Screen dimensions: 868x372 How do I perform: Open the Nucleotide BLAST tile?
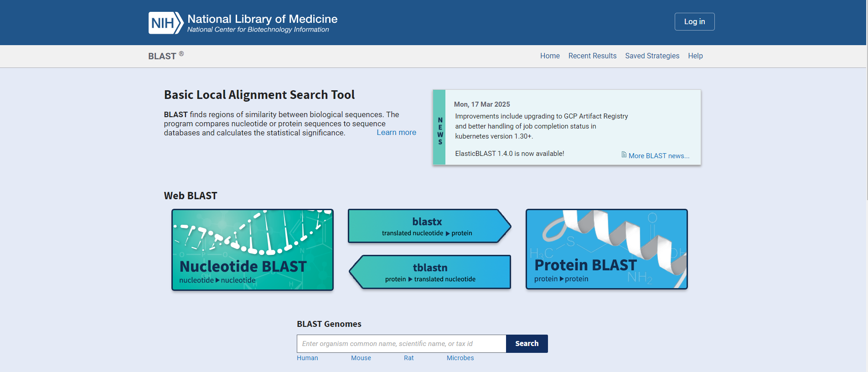pos(252,250)
